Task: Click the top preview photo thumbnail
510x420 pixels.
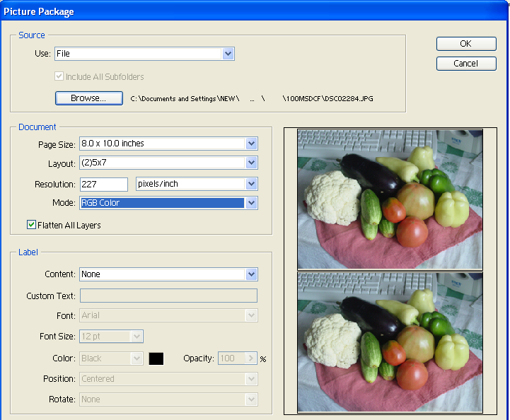Action: pos(390,199)
